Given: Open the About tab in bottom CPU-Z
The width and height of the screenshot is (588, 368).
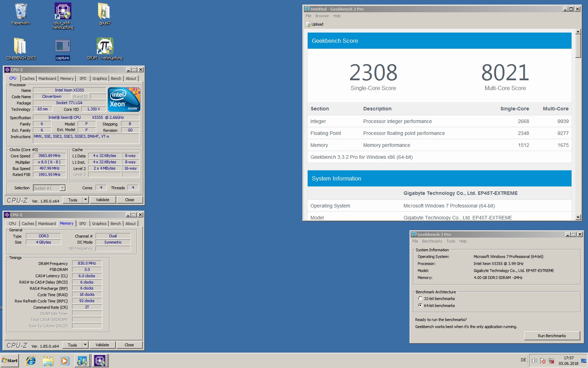Looking at the screenshot, I should click(x=131, y=224).
